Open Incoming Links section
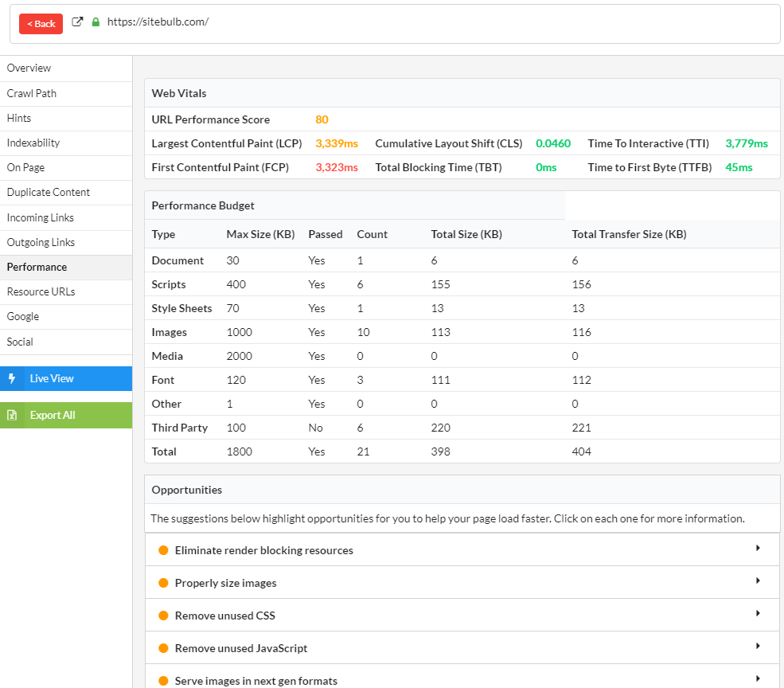The height and width of the screenshot is (688, 784). point(66,217)
